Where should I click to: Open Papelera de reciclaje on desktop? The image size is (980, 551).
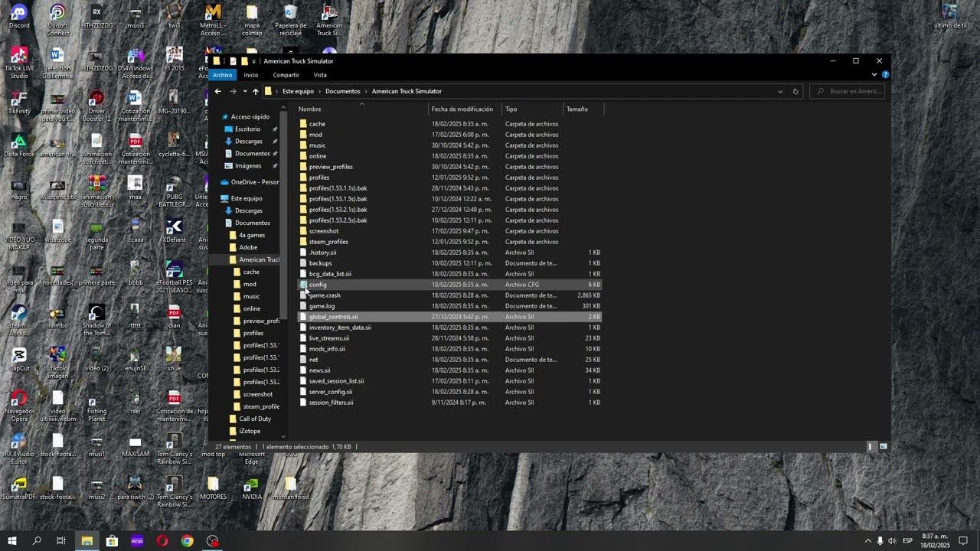[290, 21]
